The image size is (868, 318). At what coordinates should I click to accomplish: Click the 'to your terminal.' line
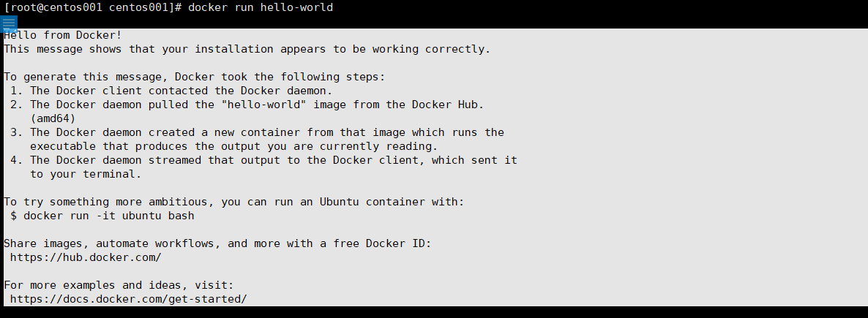[86, 174]
